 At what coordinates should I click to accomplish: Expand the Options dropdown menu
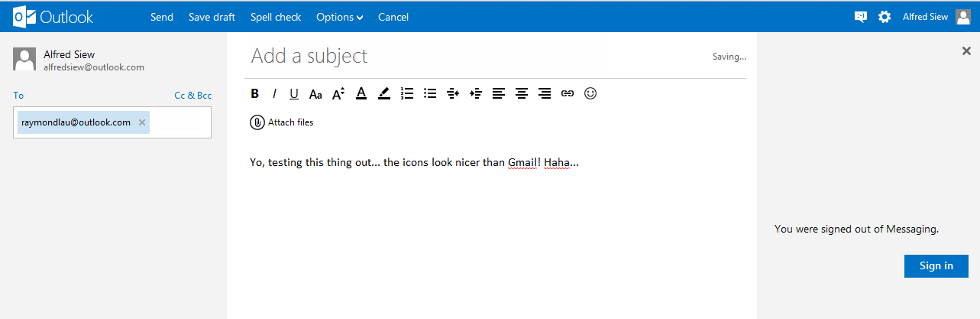(339, 17)
